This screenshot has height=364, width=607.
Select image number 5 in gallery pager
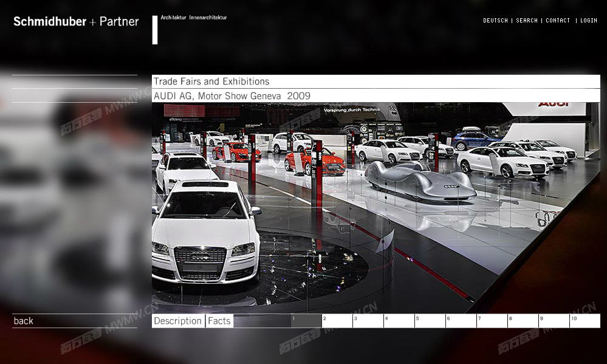click(x=430, y=321)
